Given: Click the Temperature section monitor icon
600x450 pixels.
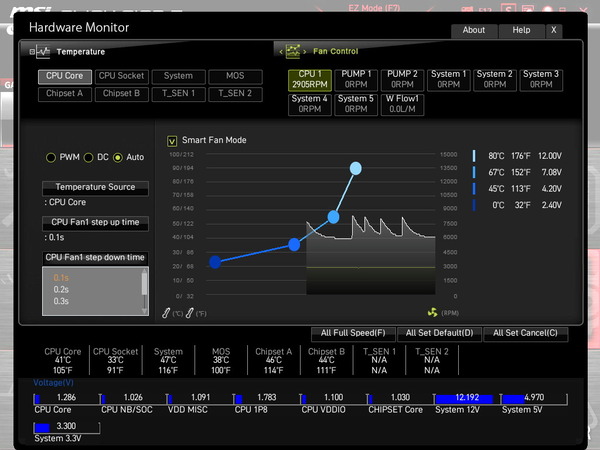Looking at the screenshot, I should click(39, 51).
